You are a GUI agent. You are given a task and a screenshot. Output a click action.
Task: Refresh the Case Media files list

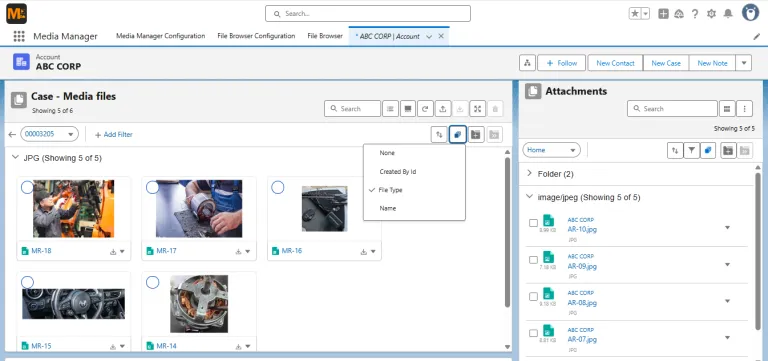pyautogui.click(x=425, y=109)
